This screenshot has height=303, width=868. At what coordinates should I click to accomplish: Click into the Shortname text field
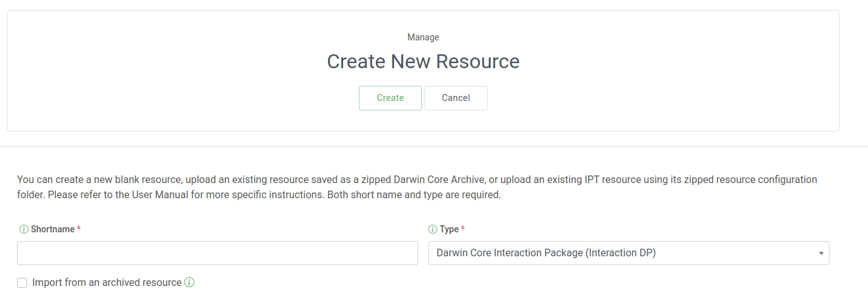tap(217, 253)
